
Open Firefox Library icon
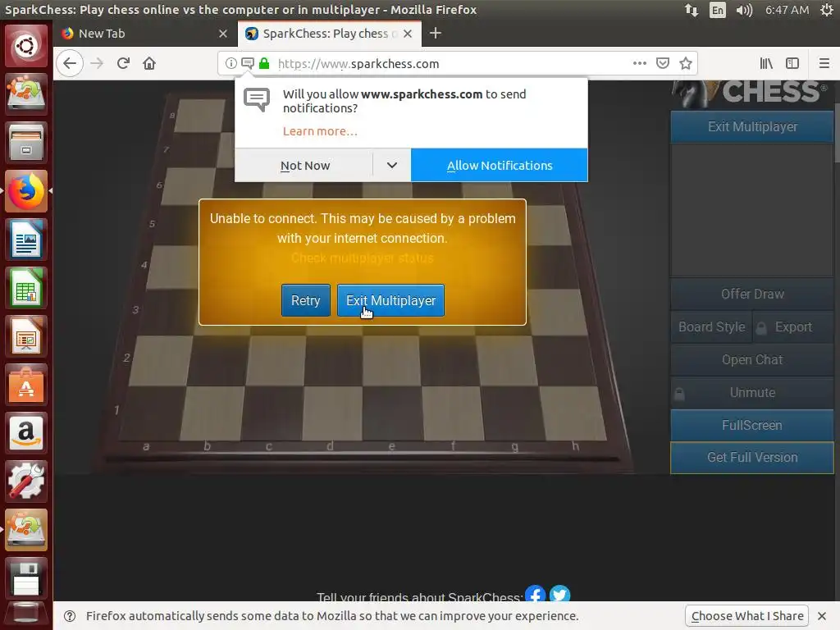pyautogui.click(x=767, y=63)
